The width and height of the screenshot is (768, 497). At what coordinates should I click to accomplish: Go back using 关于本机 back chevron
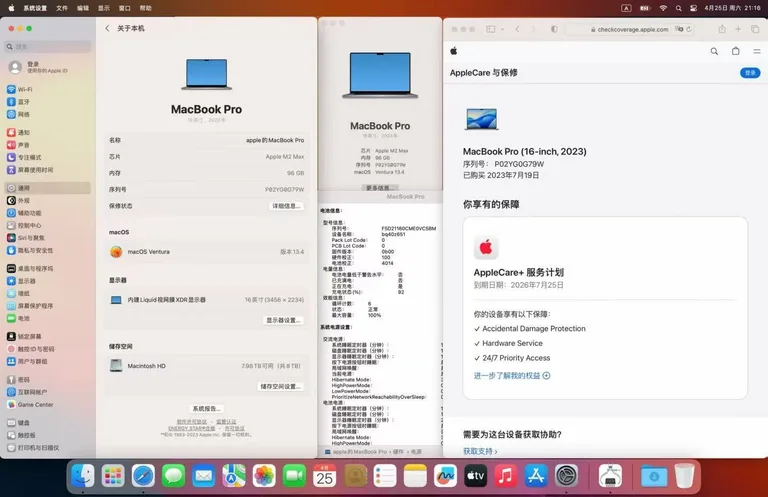coord(108,28)
